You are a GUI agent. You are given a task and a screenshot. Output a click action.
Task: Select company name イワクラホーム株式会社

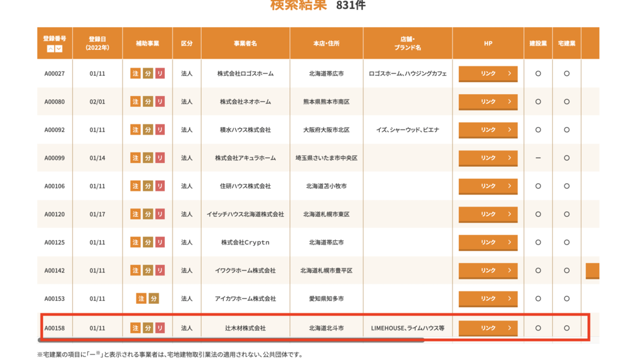point(245,270)
